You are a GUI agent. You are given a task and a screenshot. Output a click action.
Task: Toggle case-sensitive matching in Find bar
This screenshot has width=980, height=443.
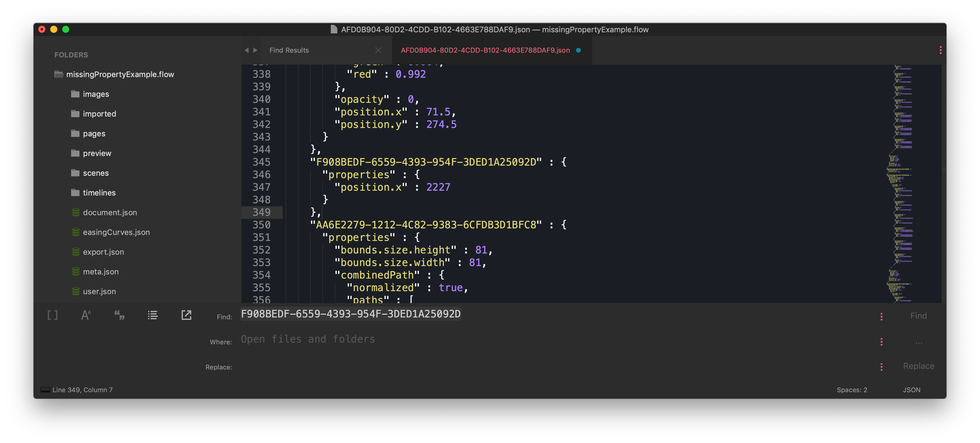(85, 315)
